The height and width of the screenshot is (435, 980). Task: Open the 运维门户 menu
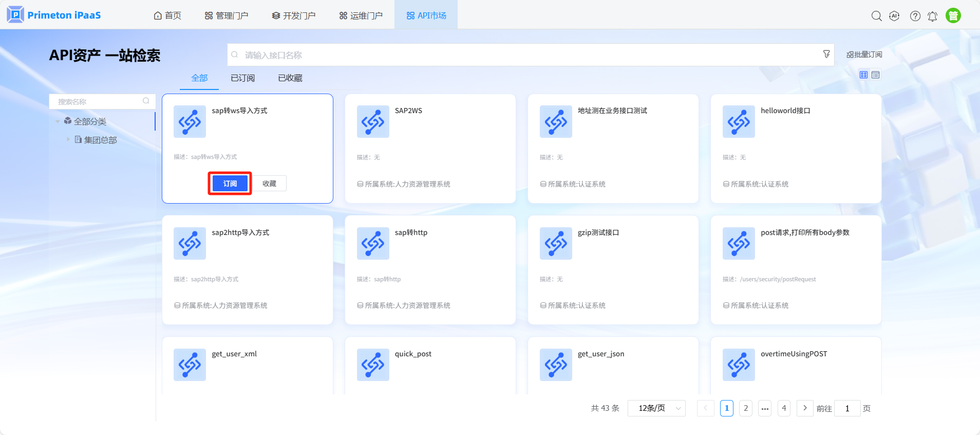(x=361, y=15)
